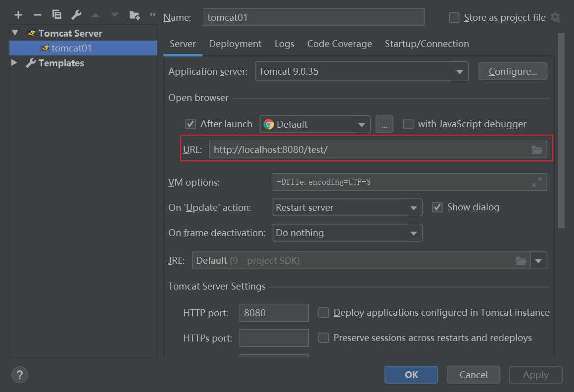This screenshot has height=392, width=574.
Task: Click the folder icon in URL field
Action: [x=537, y=150]
